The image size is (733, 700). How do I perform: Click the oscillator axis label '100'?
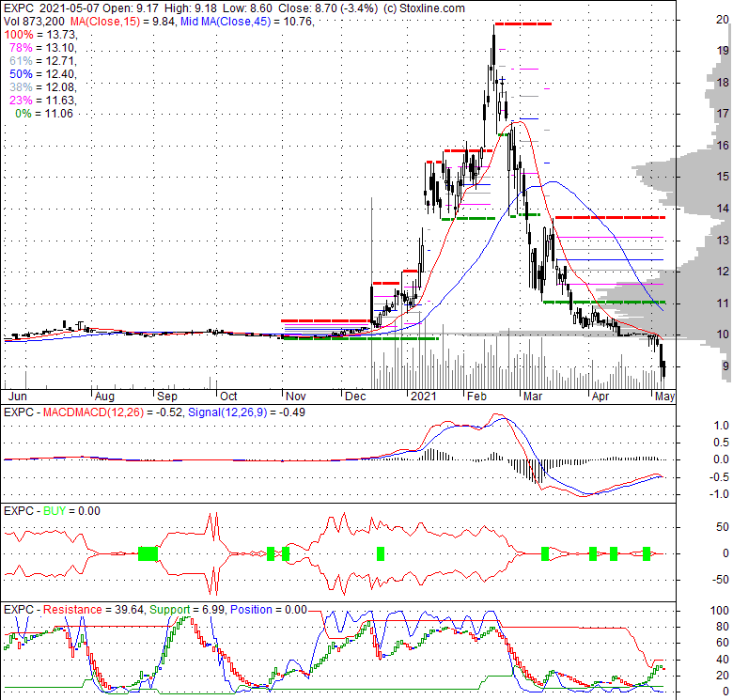(720, 611)
